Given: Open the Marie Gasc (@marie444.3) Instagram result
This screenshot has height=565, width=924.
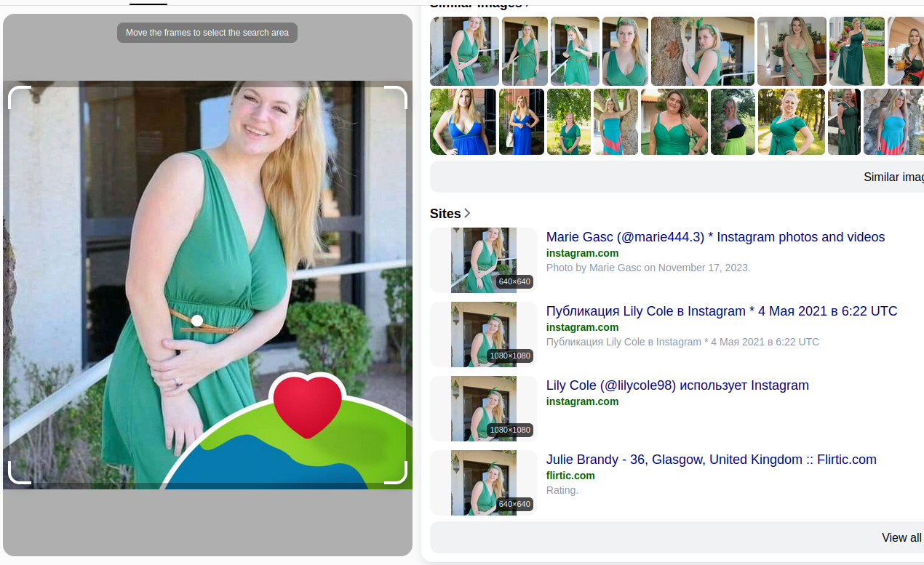Looking at the screenshot, I should pyautogui.click(x=715, y=237).
